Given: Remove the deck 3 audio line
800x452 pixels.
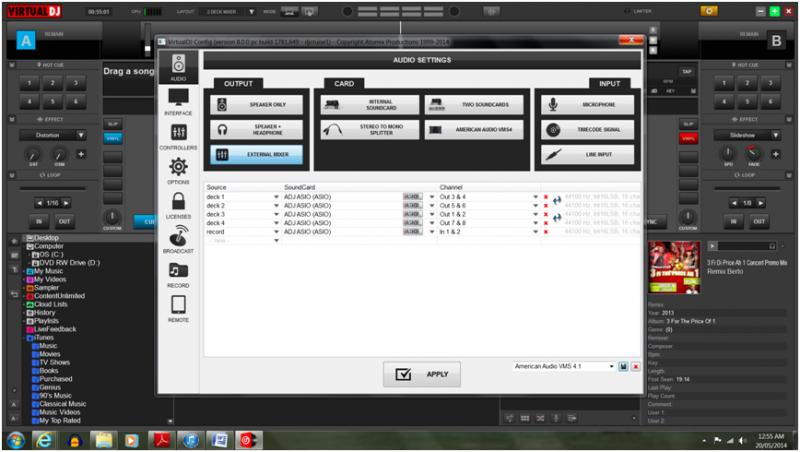Looking at the screenshot, I should 546,214.
